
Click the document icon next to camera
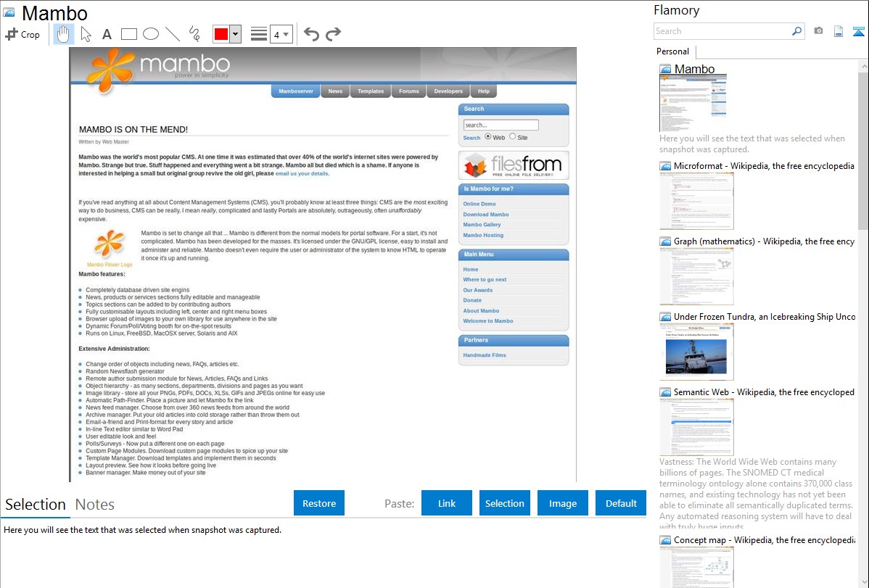839,31
